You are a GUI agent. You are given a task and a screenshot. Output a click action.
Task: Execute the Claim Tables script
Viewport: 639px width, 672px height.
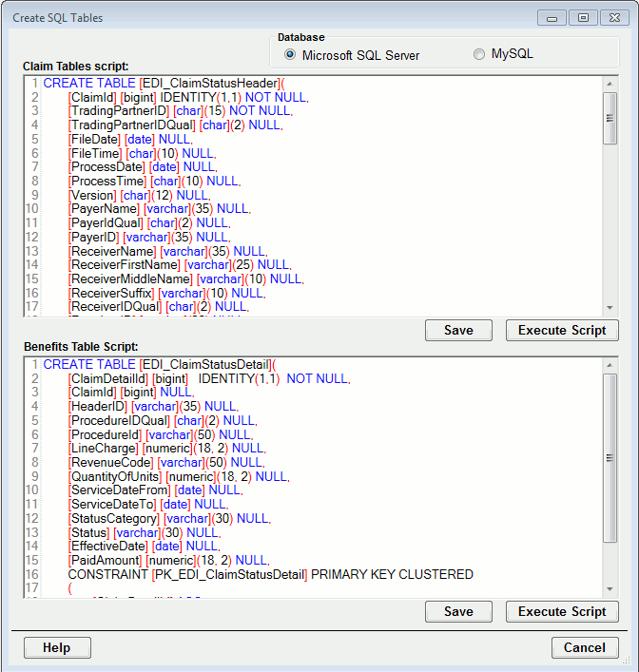pyautogui.click(x=562, y=331)
